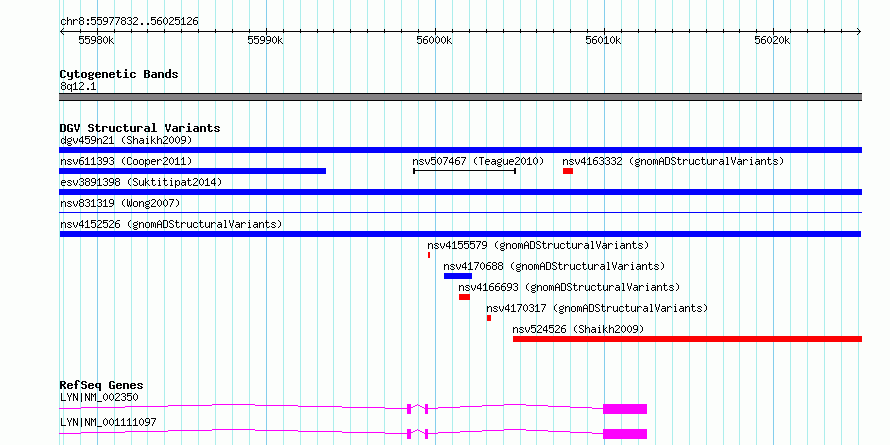Select the nsv611393 (Cooper2011) blue bar
The image size is (890, 445).
(192, 171)
